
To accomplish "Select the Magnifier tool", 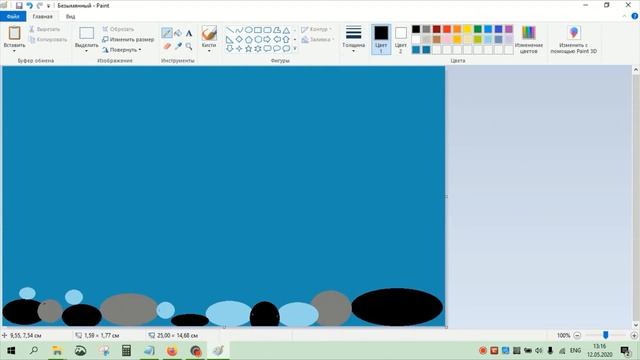I will pyautogui.click(x=189, y=46).
